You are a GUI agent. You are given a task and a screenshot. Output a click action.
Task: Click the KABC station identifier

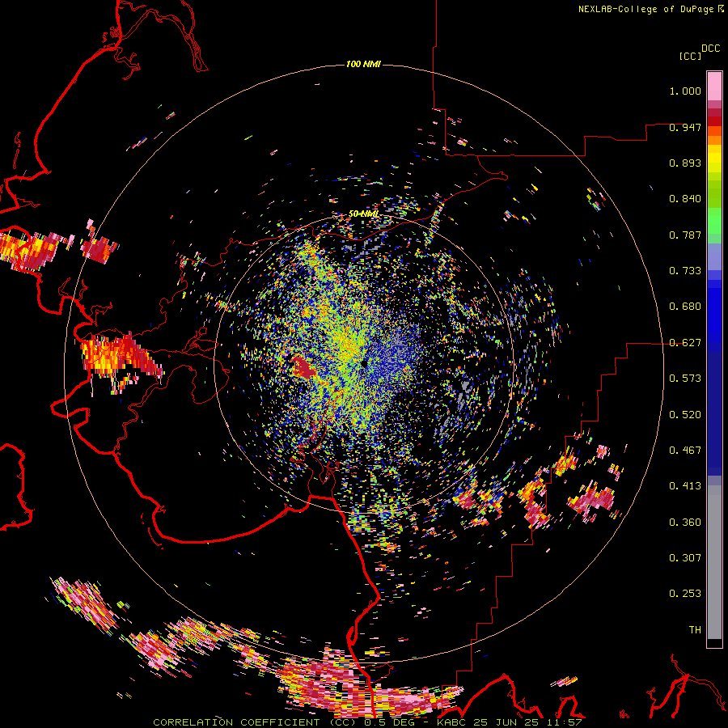pyautogui.click(x=453, y=722)
